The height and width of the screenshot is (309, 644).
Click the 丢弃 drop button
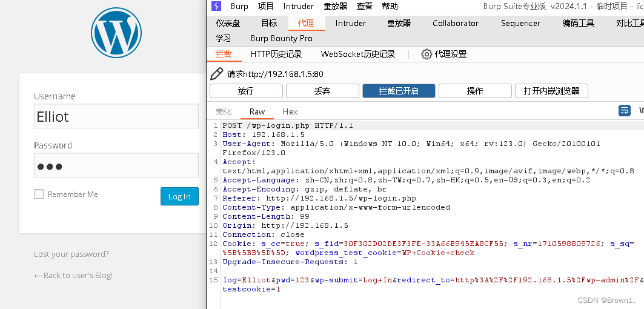tap(322, 91)
